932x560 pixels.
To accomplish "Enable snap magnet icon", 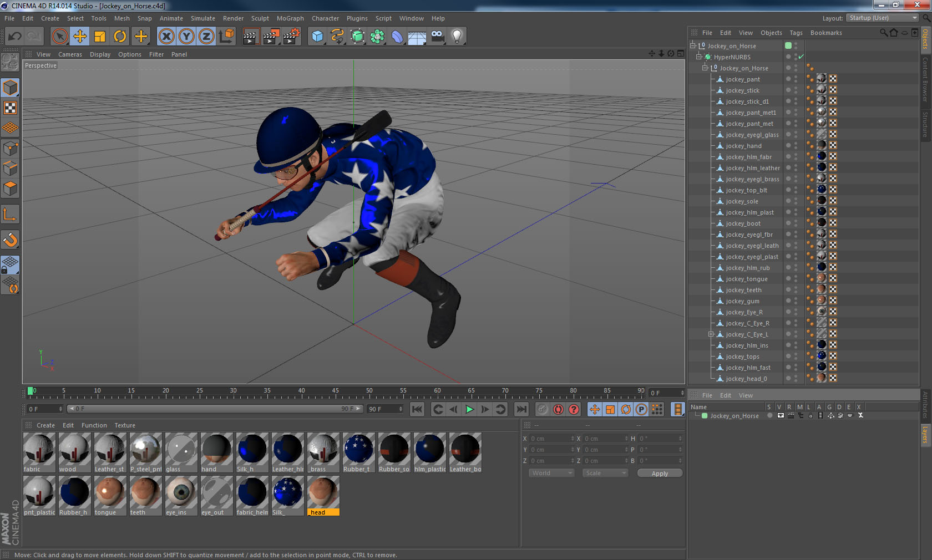I will click(x=11, y=240).
